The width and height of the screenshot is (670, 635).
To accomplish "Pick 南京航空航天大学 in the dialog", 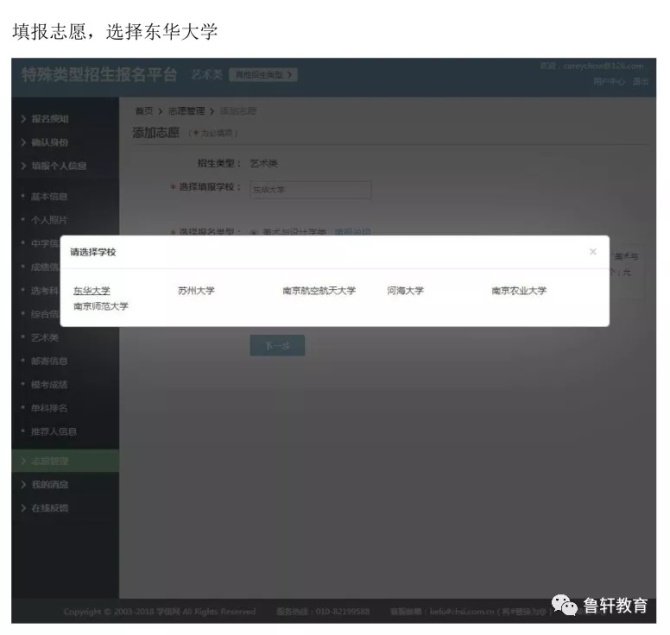I will 319,291.
